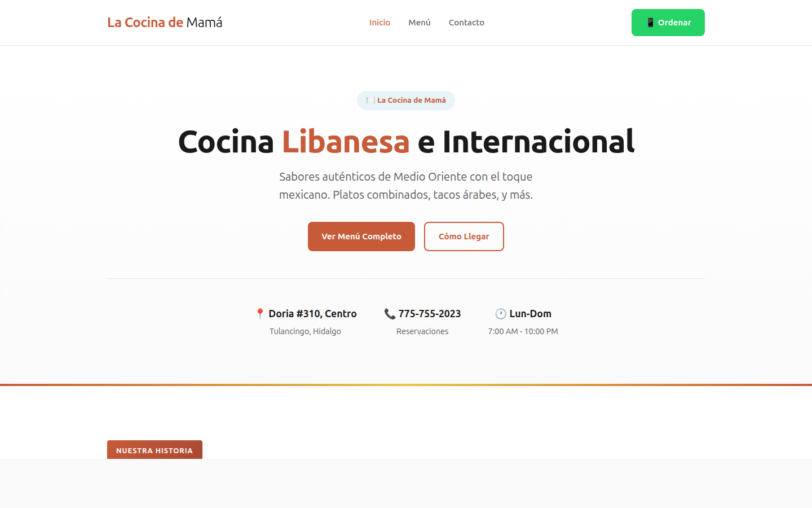Go to the Menú nav link
This screenshot has width=812, height=508.
click(x=420, y=23)
